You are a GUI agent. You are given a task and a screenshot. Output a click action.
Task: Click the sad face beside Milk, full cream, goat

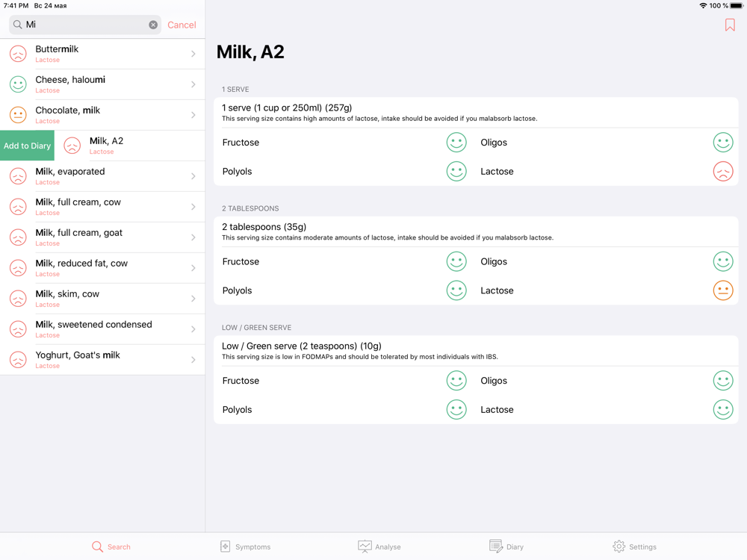point(18,237)
